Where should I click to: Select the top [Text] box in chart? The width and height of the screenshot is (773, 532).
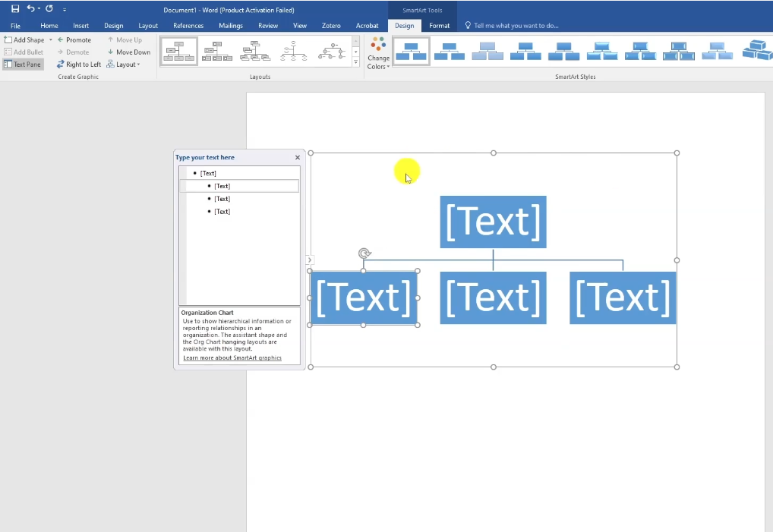pos(493,222)
